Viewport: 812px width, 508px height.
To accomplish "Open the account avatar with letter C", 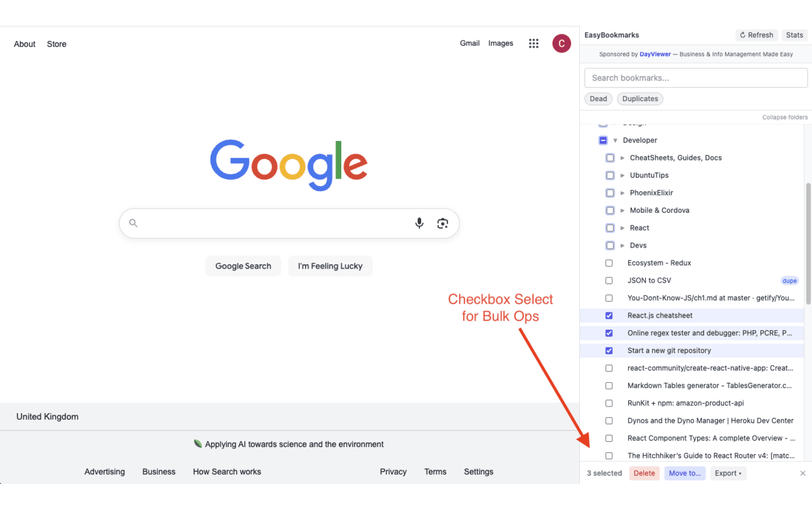I will coord(561,43).
